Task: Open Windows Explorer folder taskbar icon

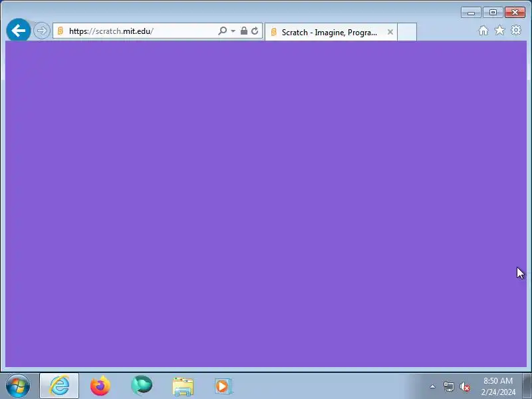Action: point(183,386)
